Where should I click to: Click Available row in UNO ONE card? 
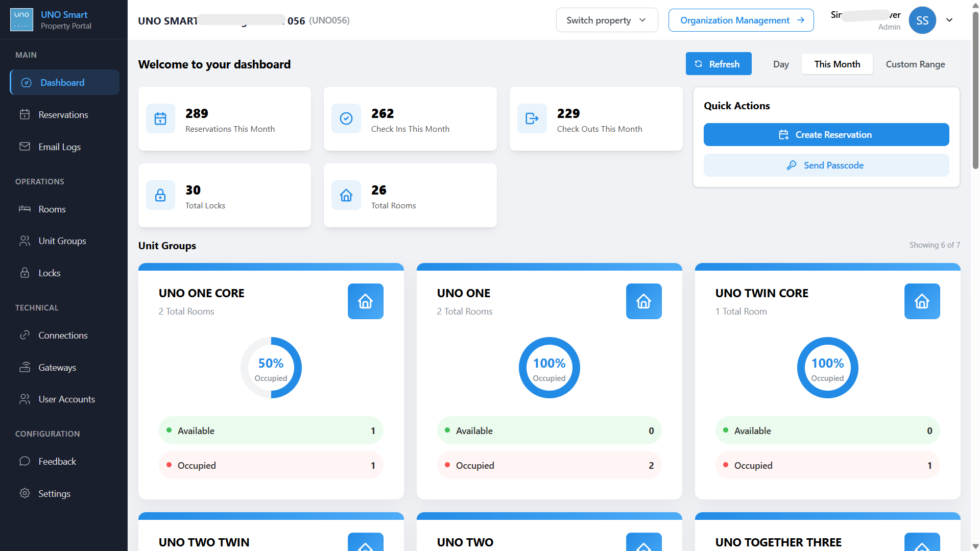tap(549, 430)
